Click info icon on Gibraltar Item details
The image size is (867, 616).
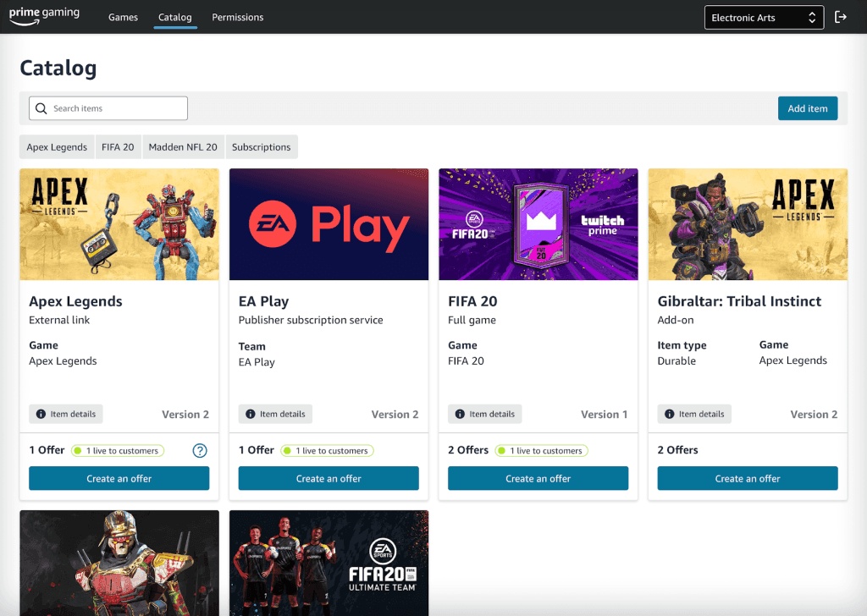670,414
